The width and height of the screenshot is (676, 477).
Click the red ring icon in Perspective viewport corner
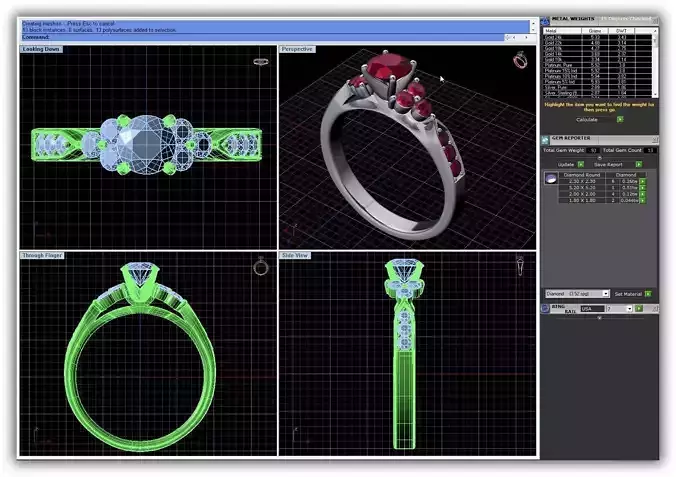520,60
